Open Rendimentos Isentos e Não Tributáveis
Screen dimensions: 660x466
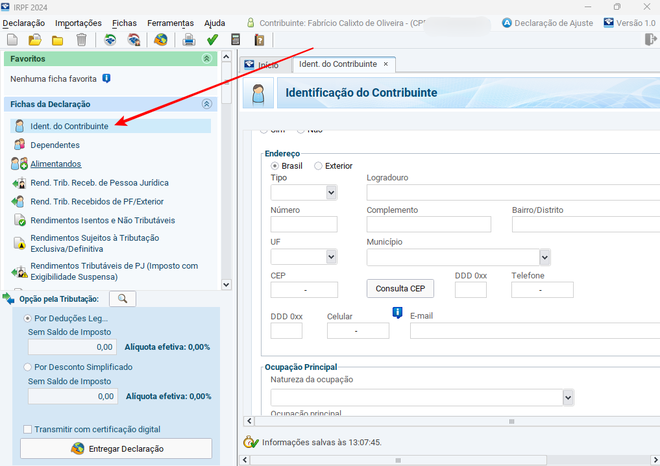coord(102,220)
